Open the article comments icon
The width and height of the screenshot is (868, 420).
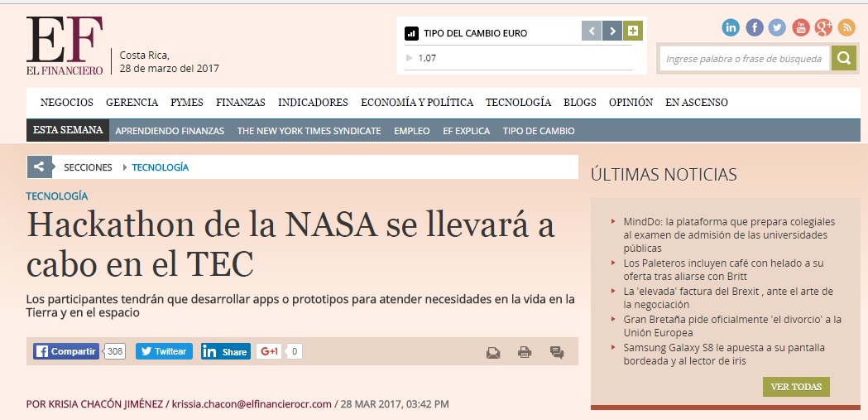557,352
